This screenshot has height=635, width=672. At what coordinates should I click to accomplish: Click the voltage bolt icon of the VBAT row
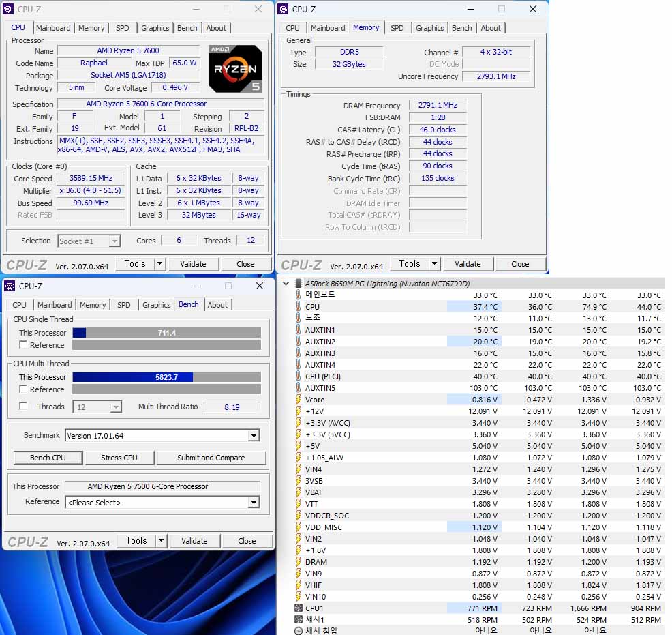298,492
